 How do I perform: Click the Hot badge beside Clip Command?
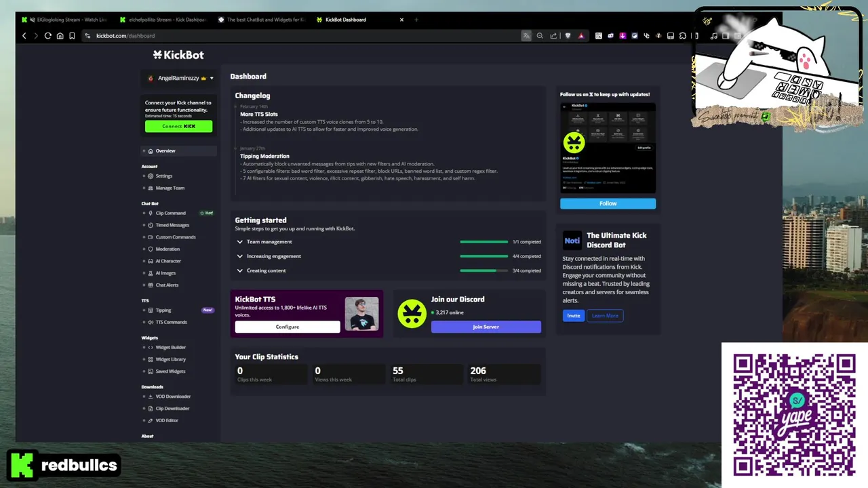click(207, 213)
